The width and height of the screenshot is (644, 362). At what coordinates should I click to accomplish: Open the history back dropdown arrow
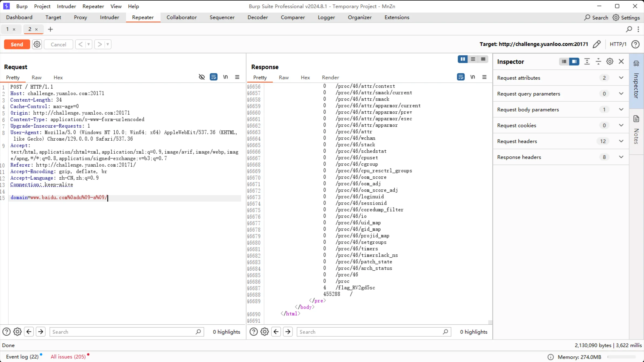click(x=88, y=44)
